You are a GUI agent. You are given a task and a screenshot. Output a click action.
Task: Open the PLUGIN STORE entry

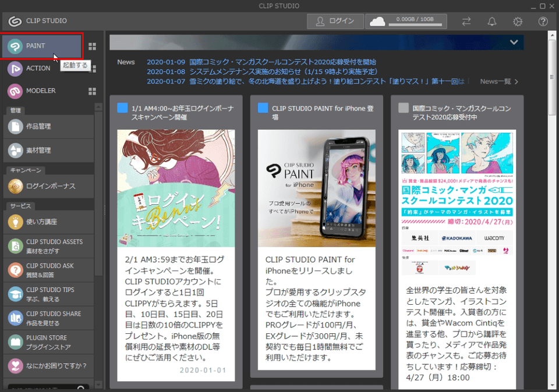coord(48,342)
